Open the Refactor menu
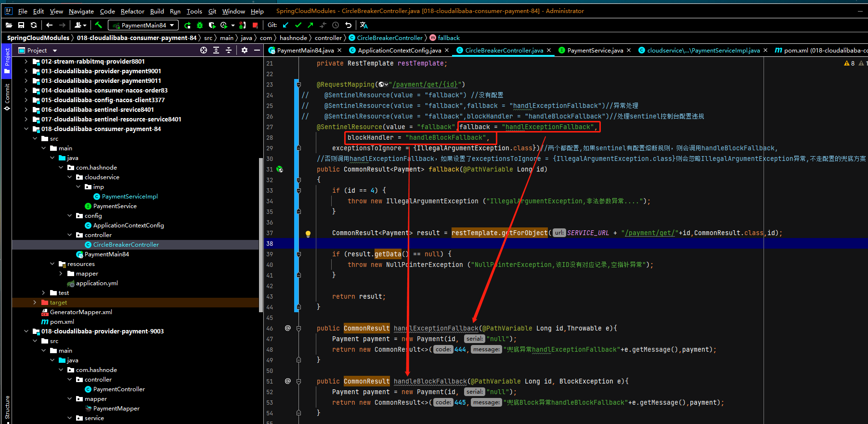 tap(132, 11)
